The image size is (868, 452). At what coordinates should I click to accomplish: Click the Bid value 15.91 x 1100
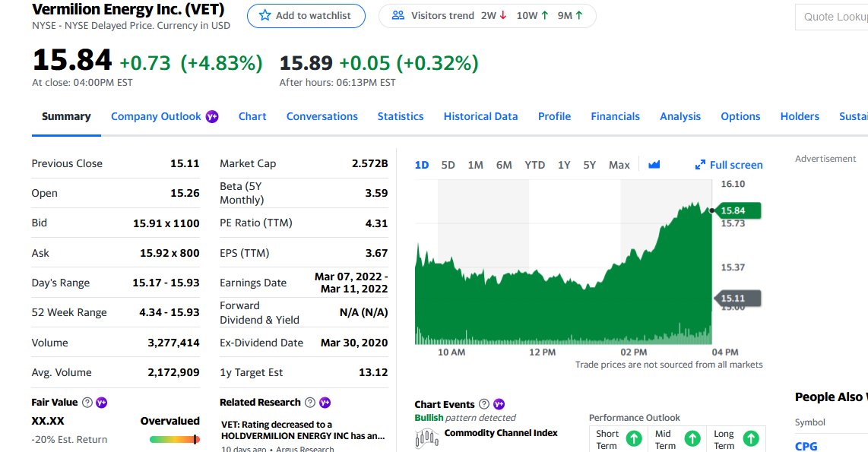click(166, 223)
